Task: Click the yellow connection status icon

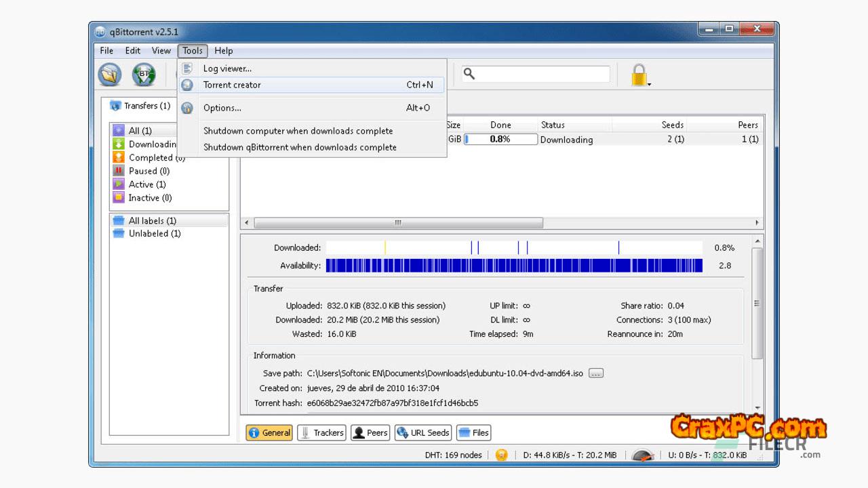Action: 501,455
